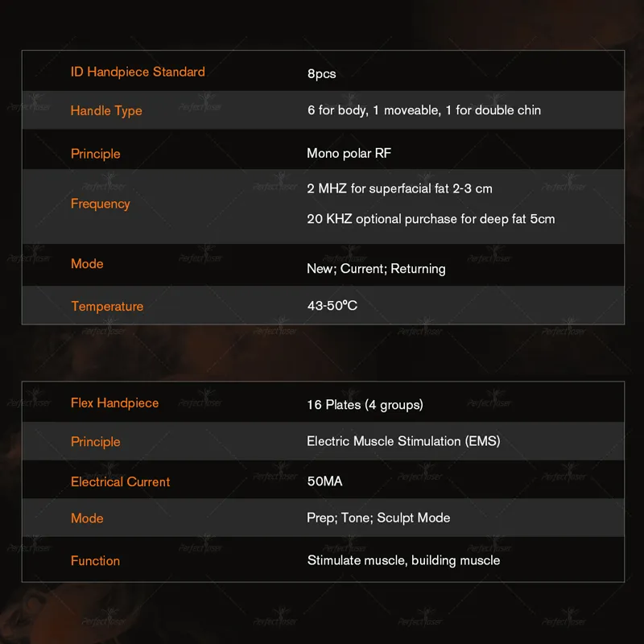Click the ID Handpiece Standard label

[138, 72]
